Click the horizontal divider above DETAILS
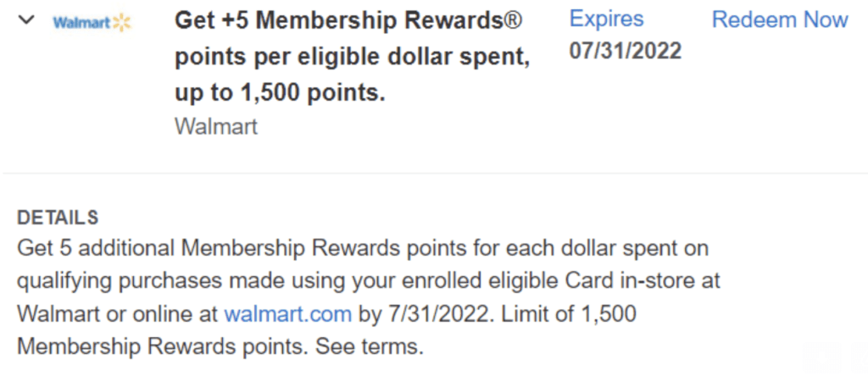The width and height of the screenshot is (868, 392). click(434, 173)
